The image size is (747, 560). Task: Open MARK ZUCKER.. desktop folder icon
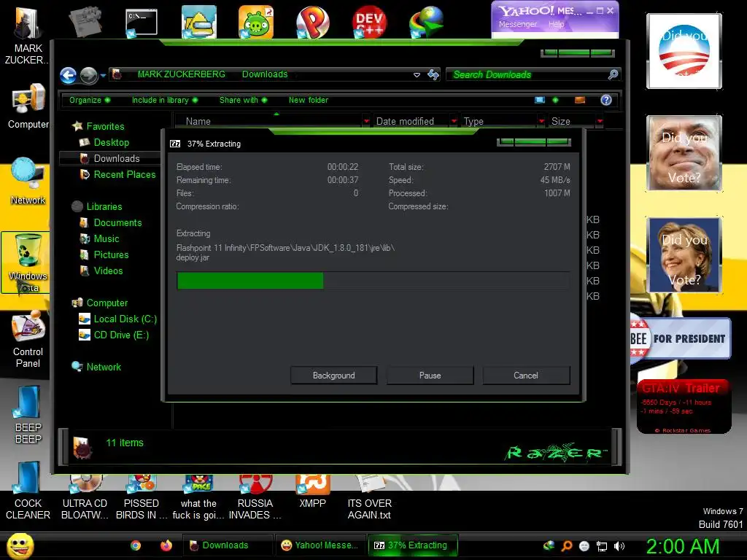(x=28, y=35)
